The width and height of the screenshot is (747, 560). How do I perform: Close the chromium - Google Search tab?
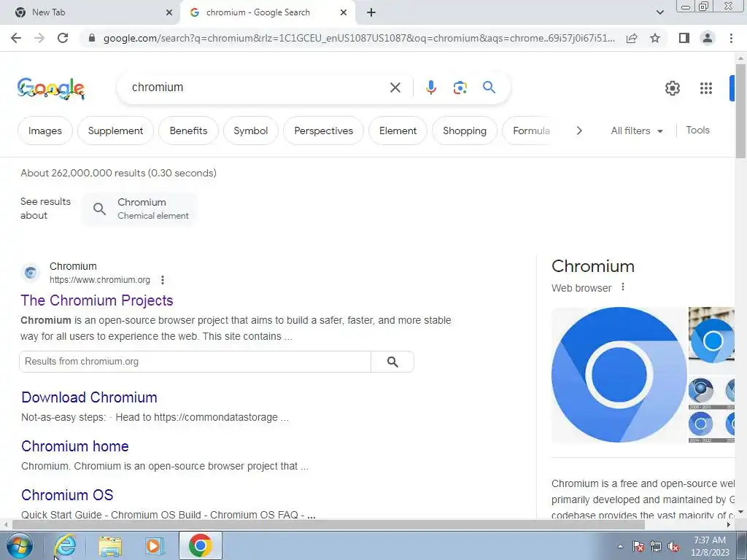344,12
